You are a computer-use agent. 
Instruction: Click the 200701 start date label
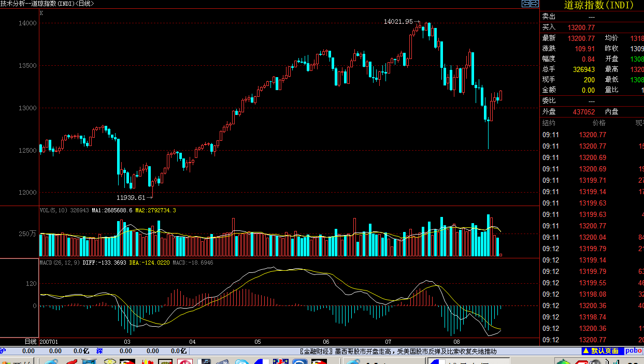point(49,342)
